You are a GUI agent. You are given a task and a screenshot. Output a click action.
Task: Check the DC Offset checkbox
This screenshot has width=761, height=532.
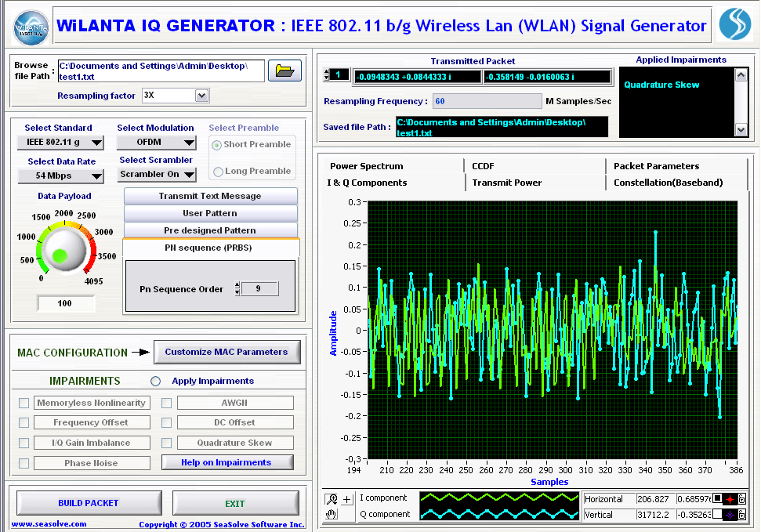click(x=166, y=423)
